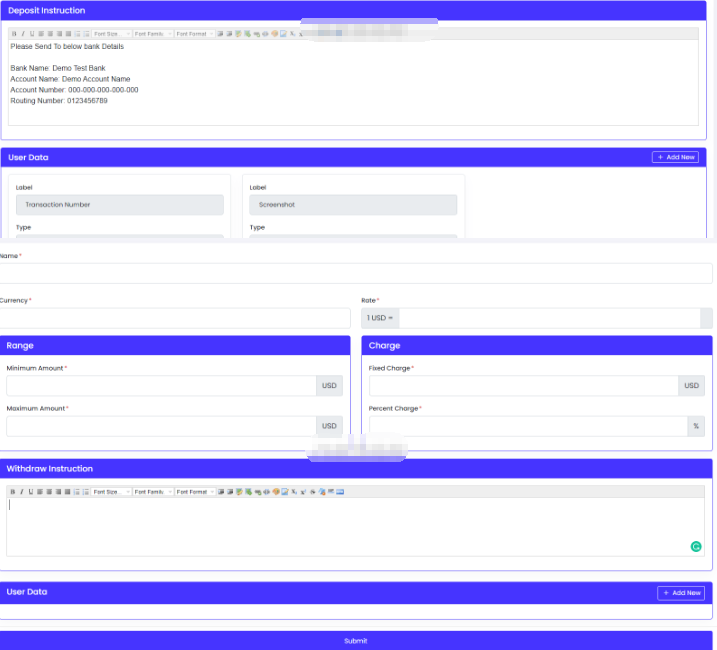Viewport: 717px width, 650px height.
Task: Click into the Name input field
Action: [355, 274]
